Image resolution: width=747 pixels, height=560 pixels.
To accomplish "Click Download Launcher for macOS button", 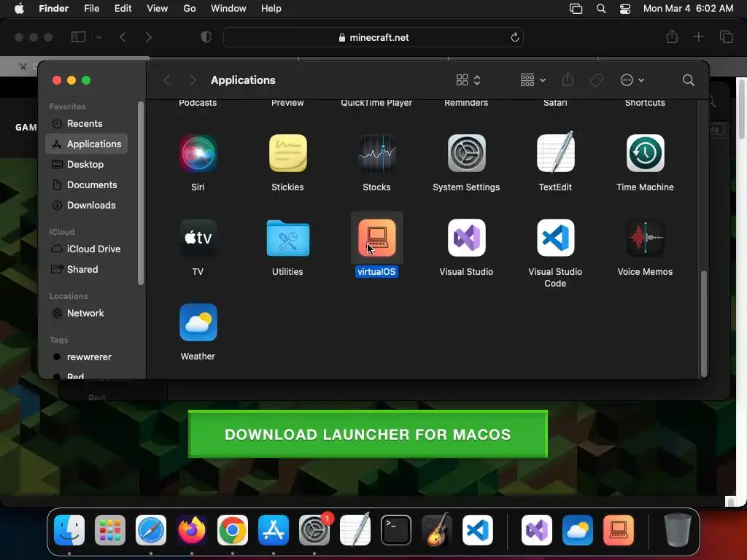I will 368,434.
